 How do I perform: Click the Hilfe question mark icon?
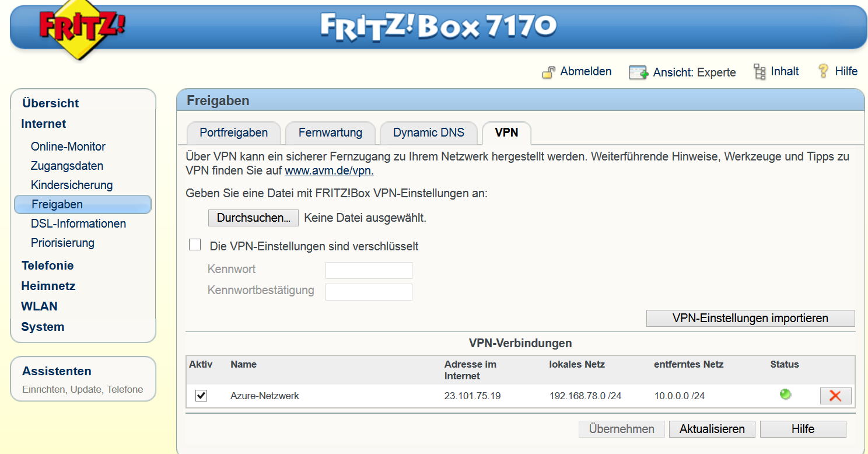coord(823,71)
